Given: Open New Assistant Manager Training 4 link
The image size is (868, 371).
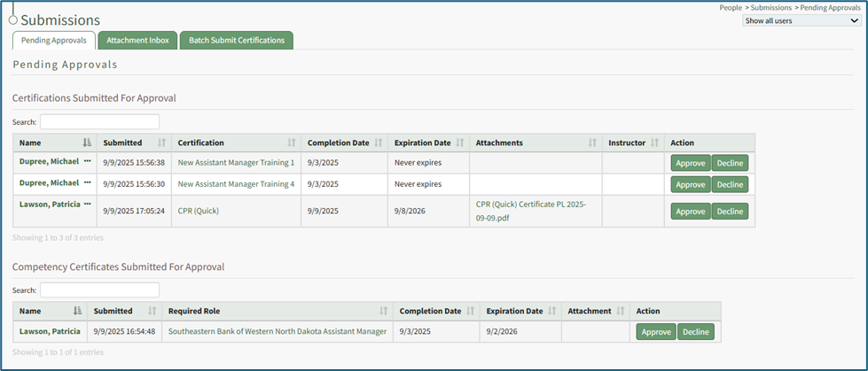Looking at the screenshot, I should click(236, 184).
